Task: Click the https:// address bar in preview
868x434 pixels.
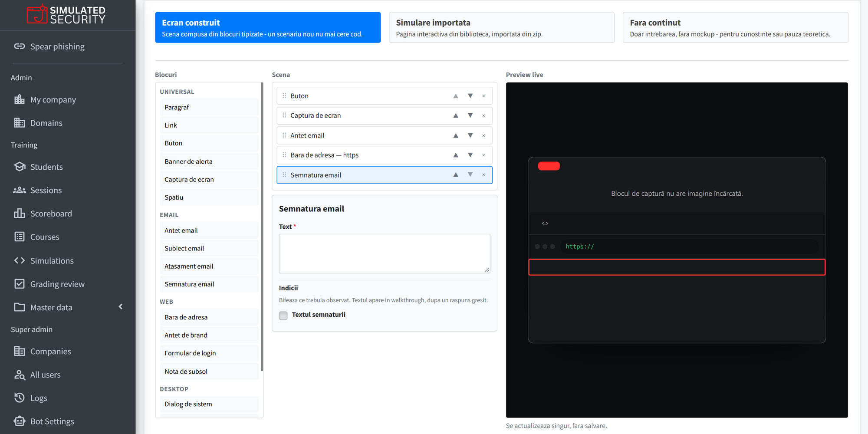Action: pyautogui.click(x=690, y=247)
